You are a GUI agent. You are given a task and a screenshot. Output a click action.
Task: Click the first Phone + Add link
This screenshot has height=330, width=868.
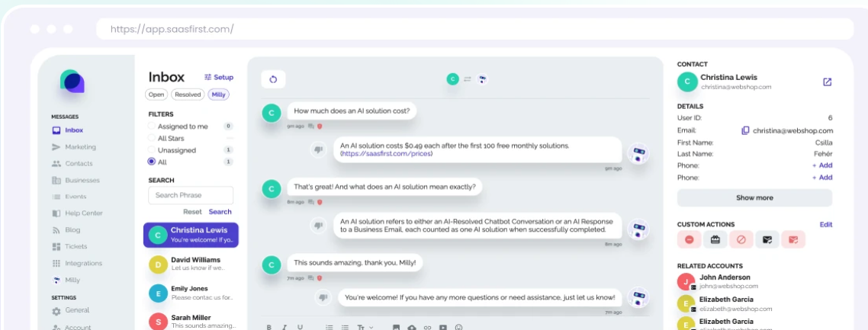822,165
